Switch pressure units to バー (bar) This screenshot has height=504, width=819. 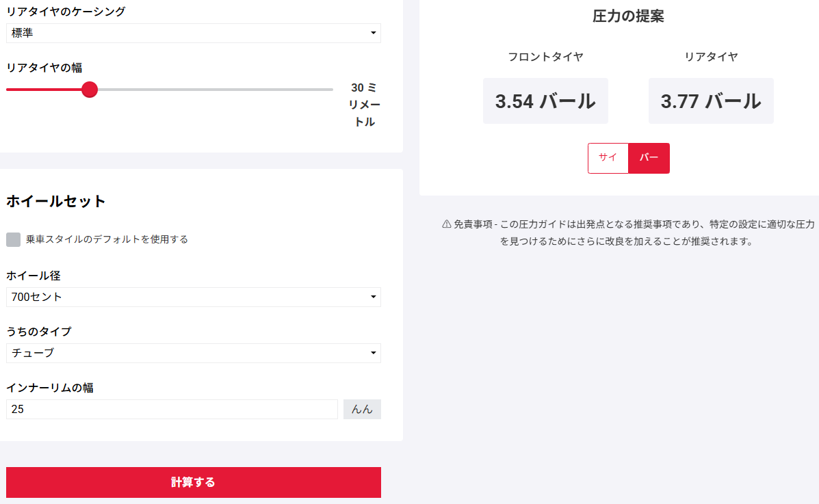click(x=649, y=158)
